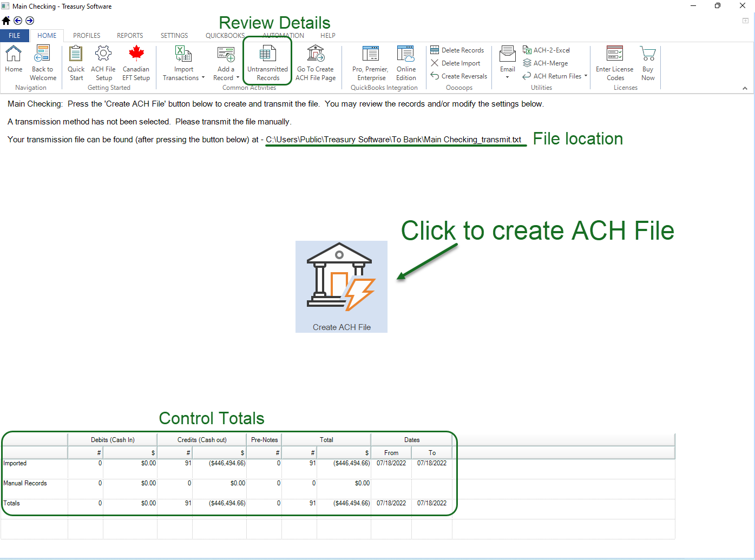Click Create Reversals

tap(459, 76)
